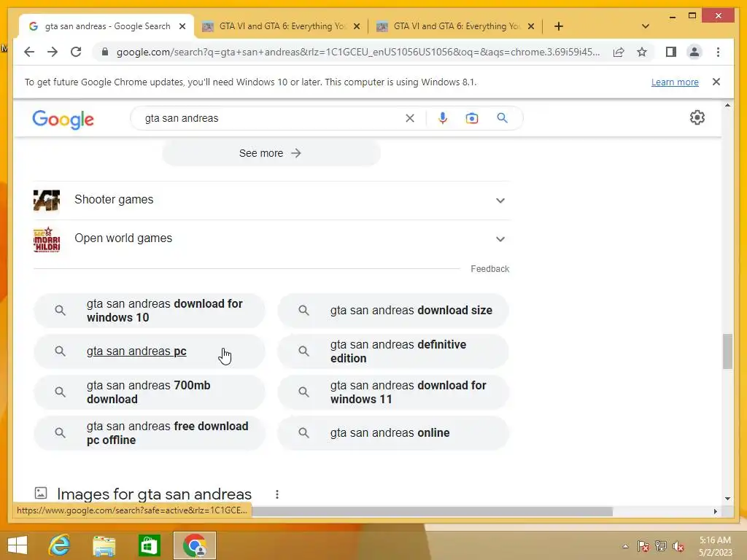
Task: View site information via padlock icon
Action: point(105,52)
